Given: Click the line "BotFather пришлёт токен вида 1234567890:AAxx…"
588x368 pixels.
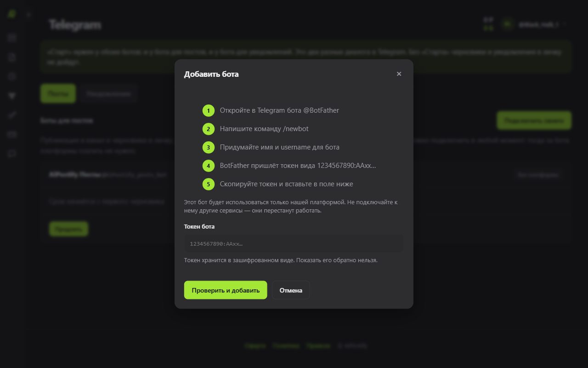Looking at the screenshot, I should (x=298, y=166).
